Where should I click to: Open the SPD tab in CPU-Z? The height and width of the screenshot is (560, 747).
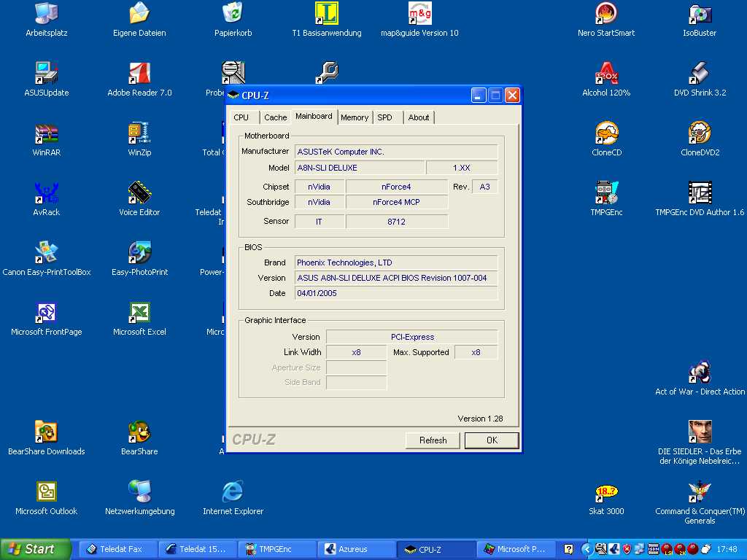[x=385, y=117]
